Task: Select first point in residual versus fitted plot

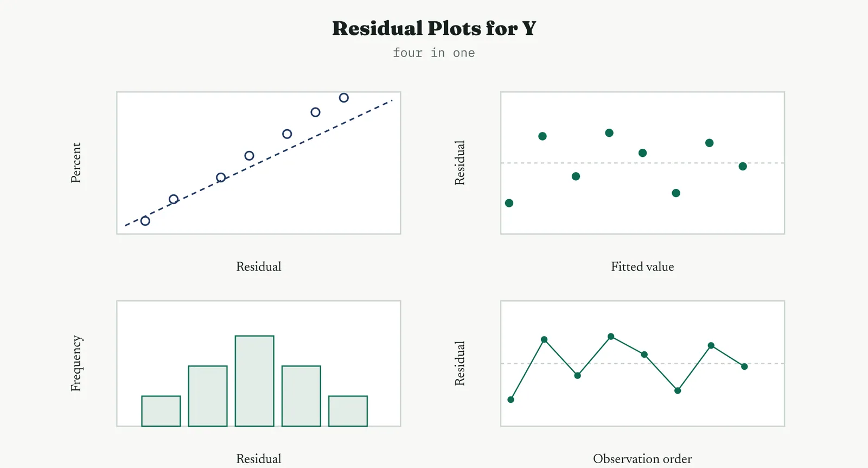Action: 509,203
